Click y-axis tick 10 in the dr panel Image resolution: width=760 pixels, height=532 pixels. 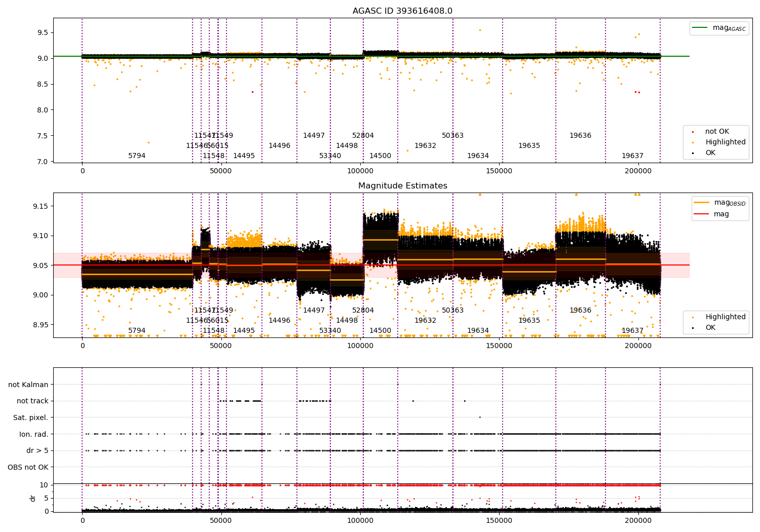(44, 485)
